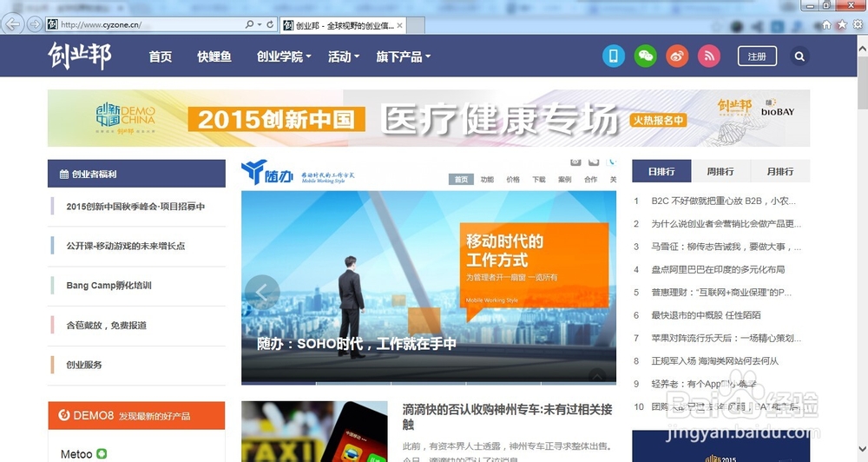Image resolution: width=868 pixels, height=462 pixels.
Task: Close the 创业邦 browser tab
Action: 399,25
